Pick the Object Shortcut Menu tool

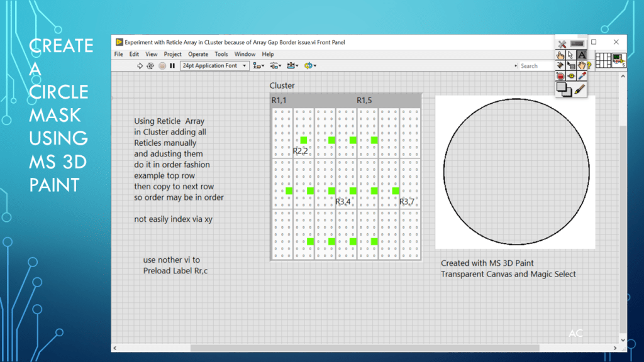571,65
